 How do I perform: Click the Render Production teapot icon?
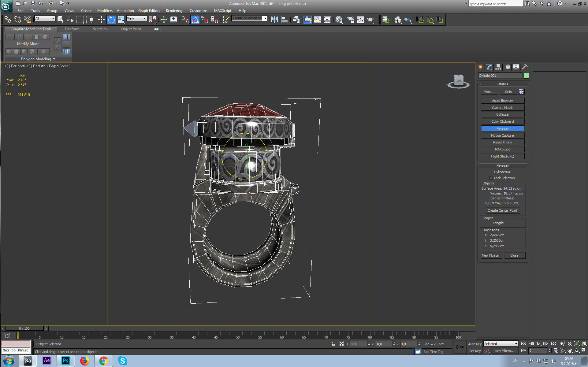coord(370,20)
